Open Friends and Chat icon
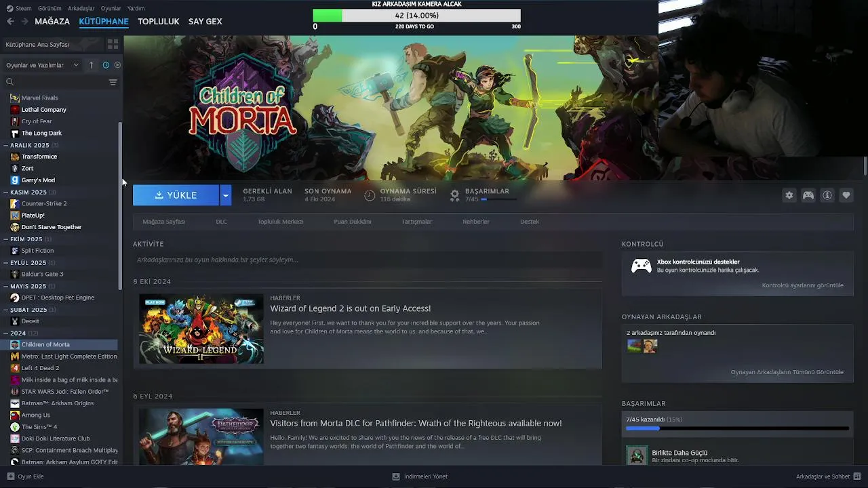 point(857,476)
